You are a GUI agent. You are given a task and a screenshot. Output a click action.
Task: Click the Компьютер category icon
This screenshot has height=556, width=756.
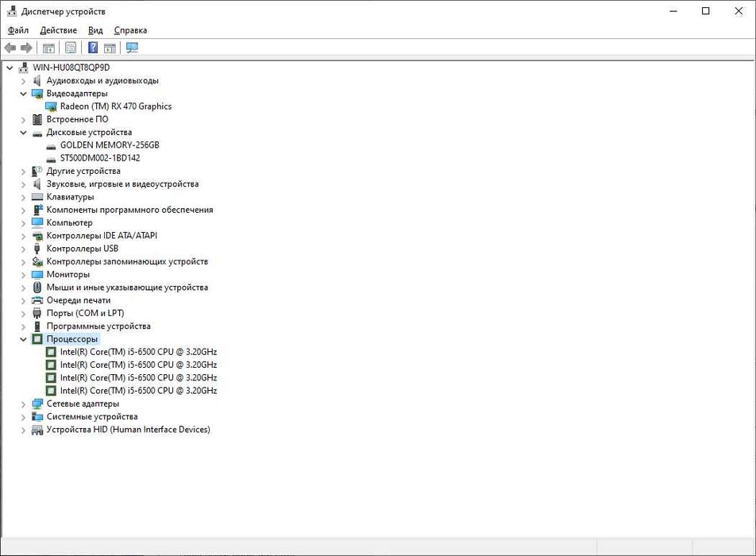37,222
